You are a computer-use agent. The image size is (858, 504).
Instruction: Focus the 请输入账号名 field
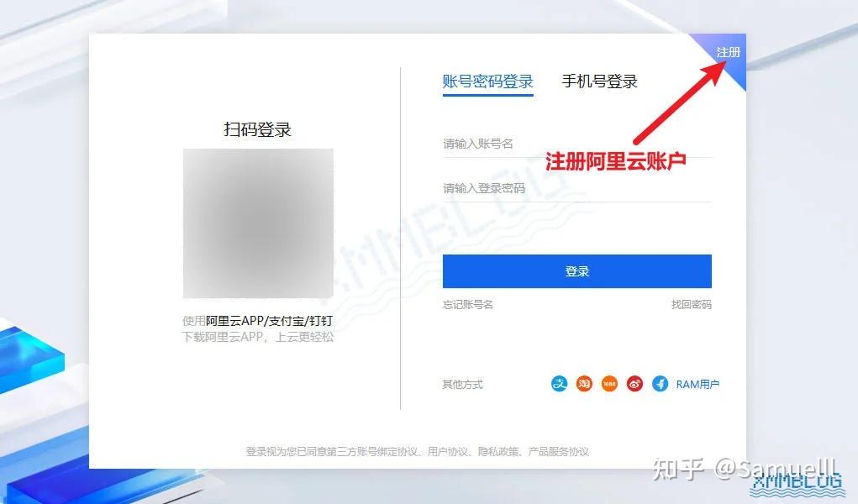(576, 144)
